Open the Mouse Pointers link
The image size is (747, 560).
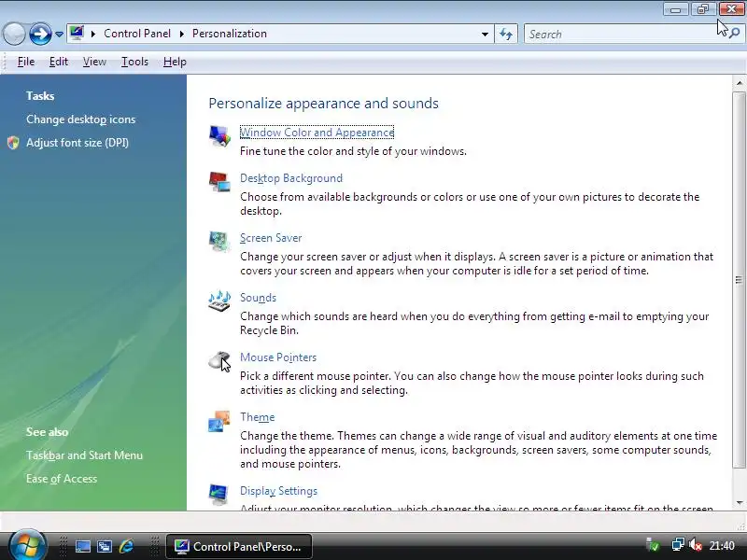[x=278, y=357]
